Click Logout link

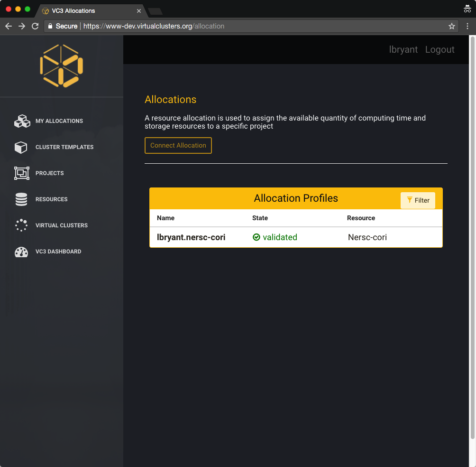pyautogui.click(x=439, y=49)
